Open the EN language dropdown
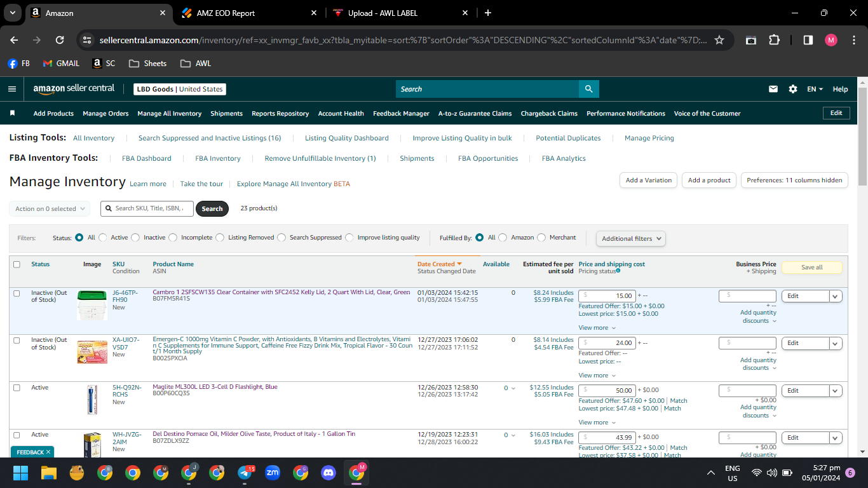 815,89
